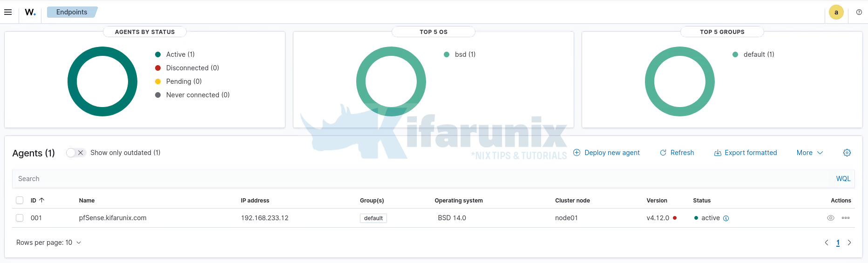
Task: Click the outdated red dot by v4.12.0
Action: pyautogui.click(x=675, y=218)
